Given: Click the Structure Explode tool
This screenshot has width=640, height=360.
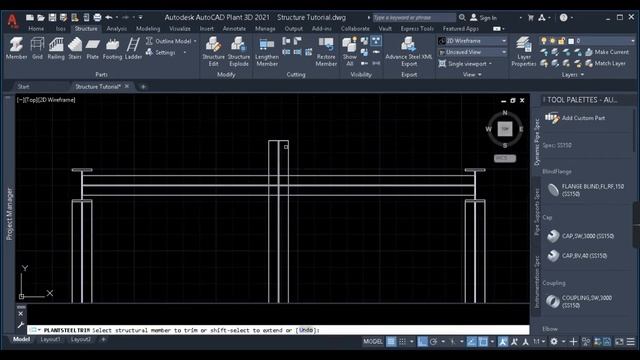Looking at the screenshot, I should point(239,51).
